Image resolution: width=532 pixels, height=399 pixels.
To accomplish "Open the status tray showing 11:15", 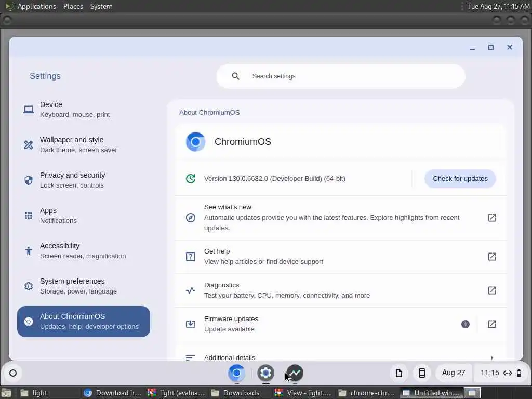I will point(501,373).
